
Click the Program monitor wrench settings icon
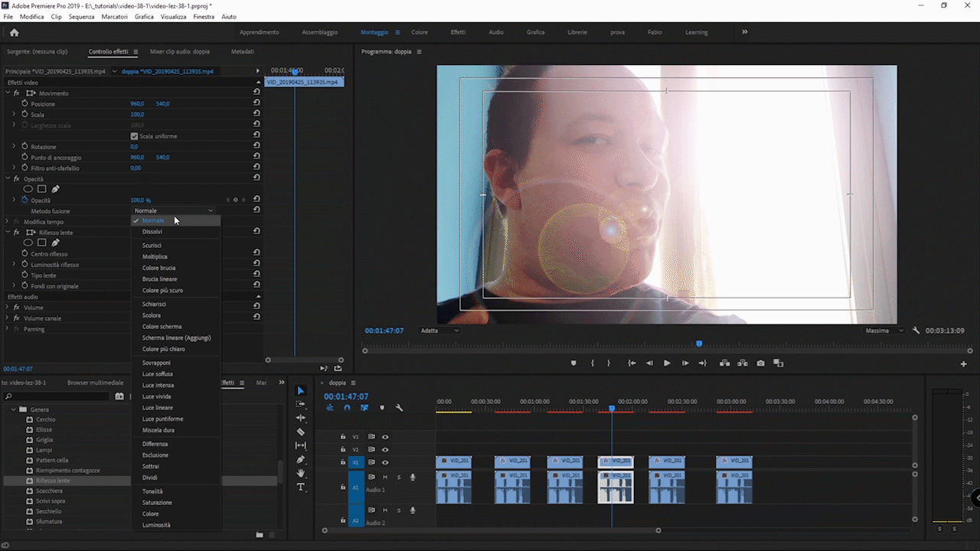(x=916, y=331)
